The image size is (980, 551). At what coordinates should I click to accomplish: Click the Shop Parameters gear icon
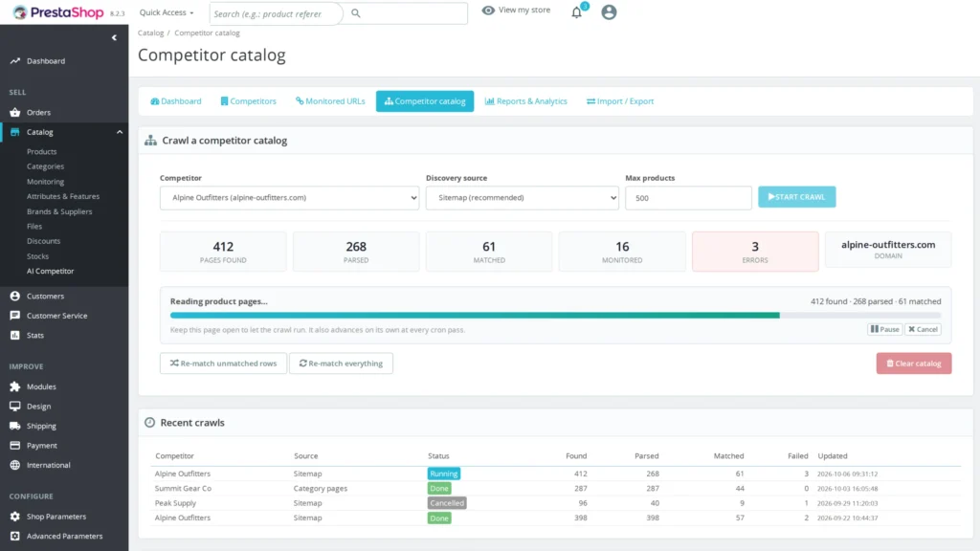coord(15,517)
